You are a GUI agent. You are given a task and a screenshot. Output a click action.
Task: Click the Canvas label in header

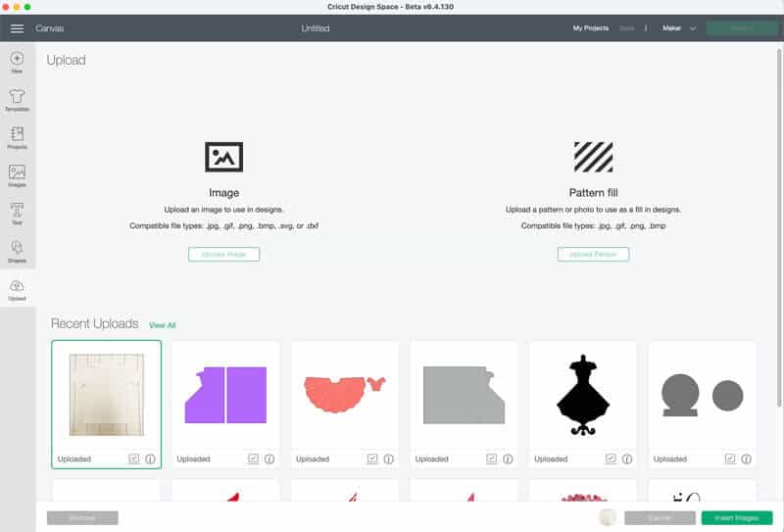[x=50, y=28]
